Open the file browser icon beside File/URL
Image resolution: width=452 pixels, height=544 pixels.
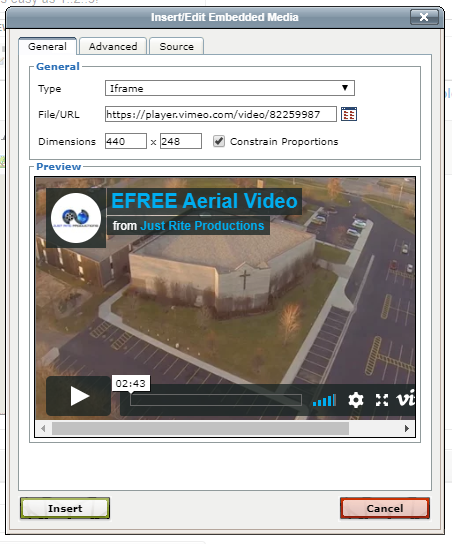[349, 114]
